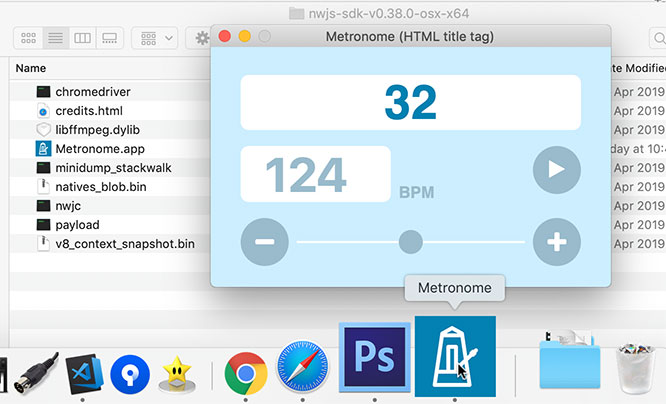The height and width of the screenshot is (404, 666).
Task: Open Google Chrome from the Dock
Action: (246, 374)
